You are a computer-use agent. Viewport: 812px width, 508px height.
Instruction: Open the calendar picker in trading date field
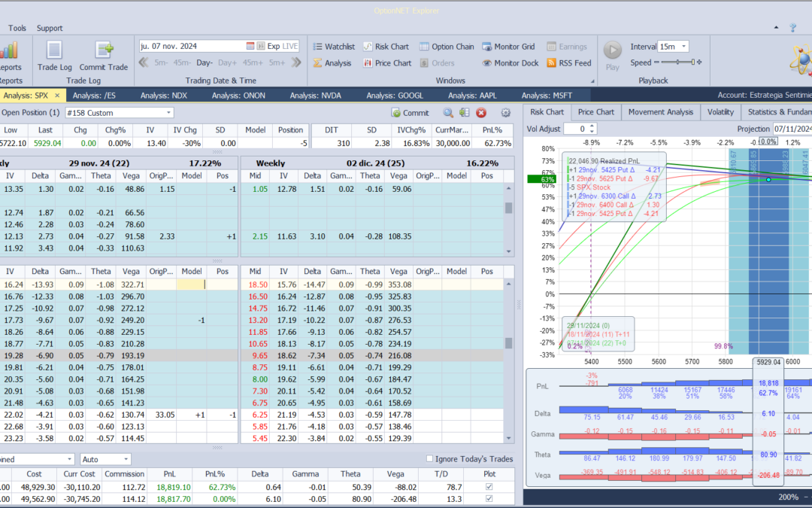(250, 46)
